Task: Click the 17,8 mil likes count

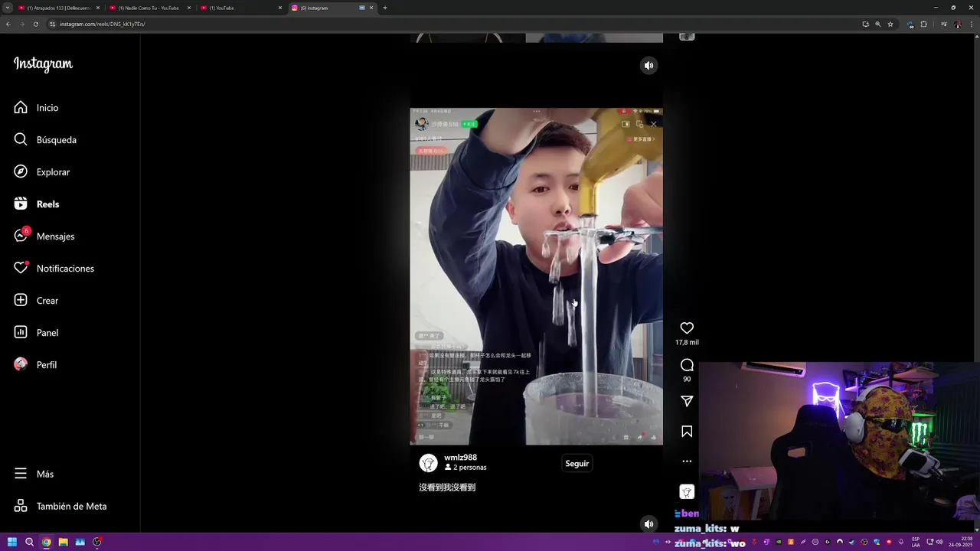Action: click(x=687, y=343)
